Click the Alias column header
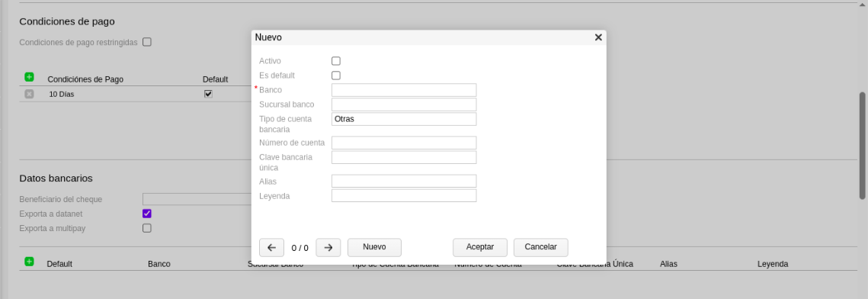 (668, 264)
